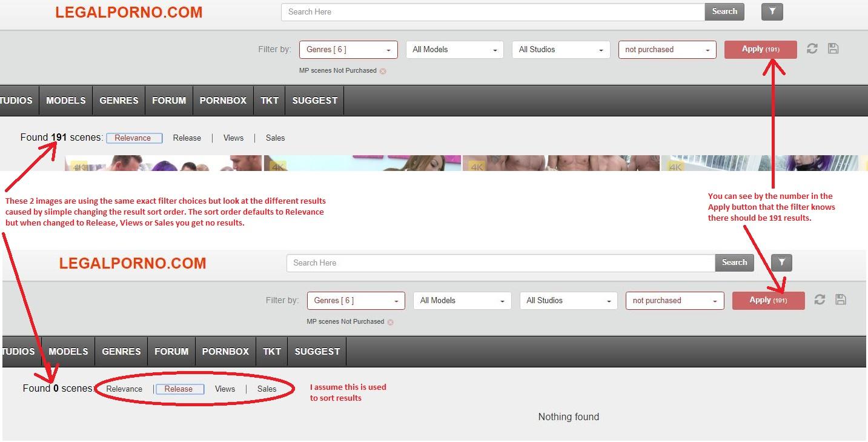
Task: Open the lower 'not purchased' dropdown
Action: pos(674,301)
